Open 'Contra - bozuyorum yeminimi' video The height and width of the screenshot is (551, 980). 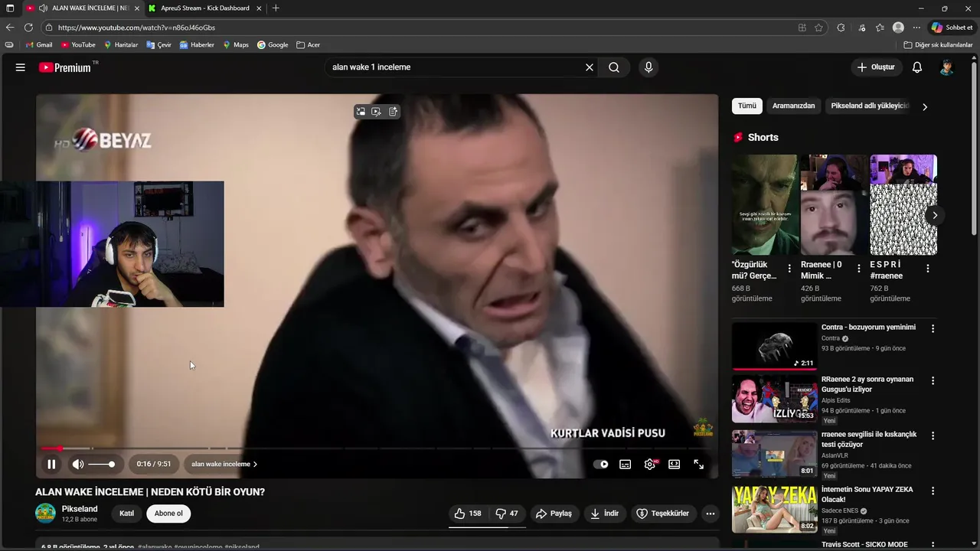[868, 327]
